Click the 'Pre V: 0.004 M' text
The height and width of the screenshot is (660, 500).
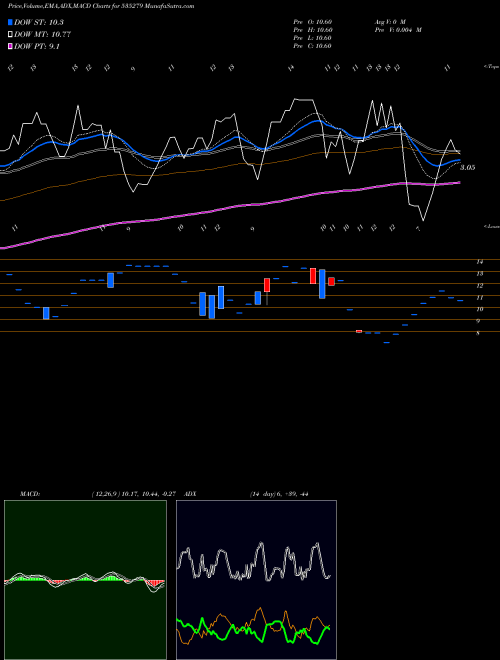(398, 30)
